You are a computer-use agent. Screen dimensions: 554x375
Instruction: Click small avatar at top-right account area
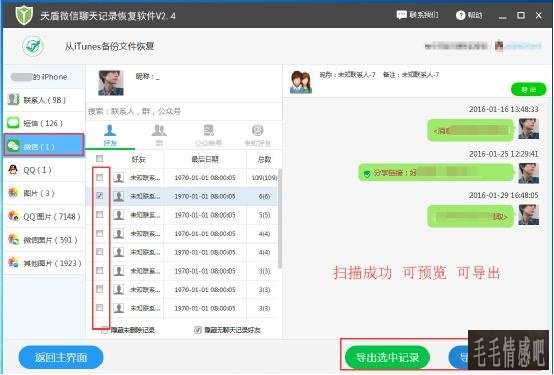tap(499, 46)
